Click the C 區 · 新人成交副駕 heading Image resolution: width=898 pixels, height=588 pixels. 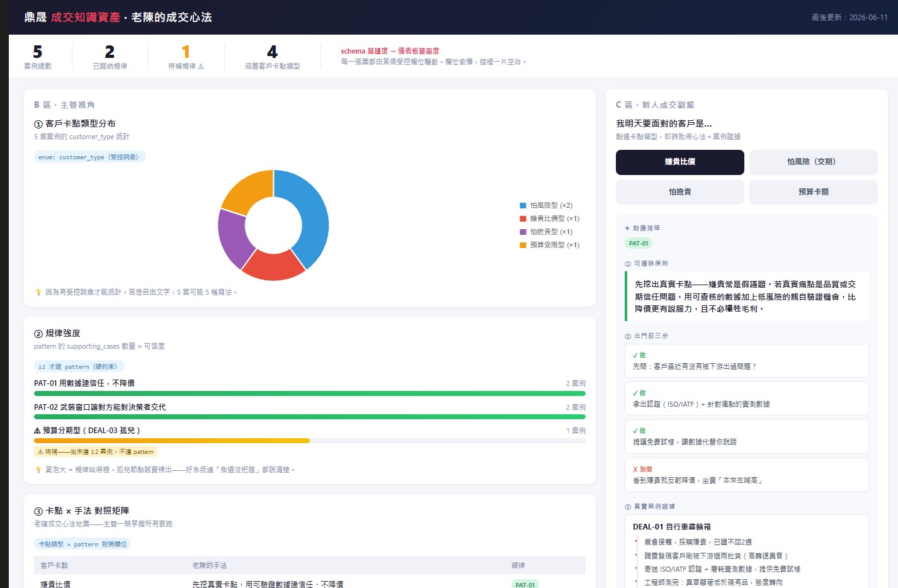point(655,105)
